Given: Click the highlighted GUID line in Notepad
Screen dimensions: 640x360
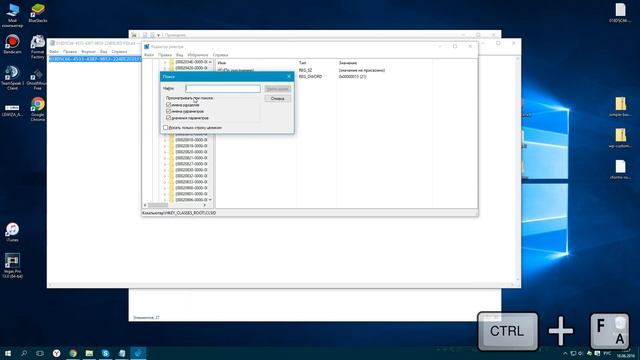Looking at the screenshot, I should pyautogui.click(x=95, y=59).
